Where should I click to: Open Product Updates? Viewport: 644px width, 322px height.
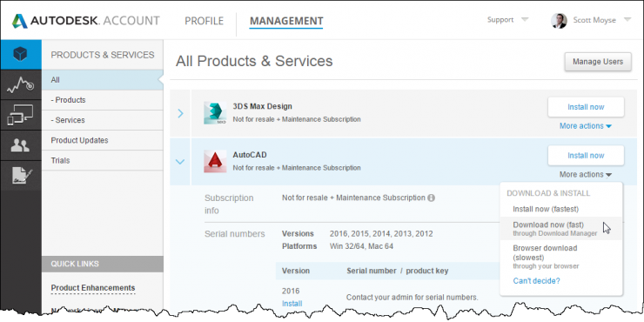point(103,140)
